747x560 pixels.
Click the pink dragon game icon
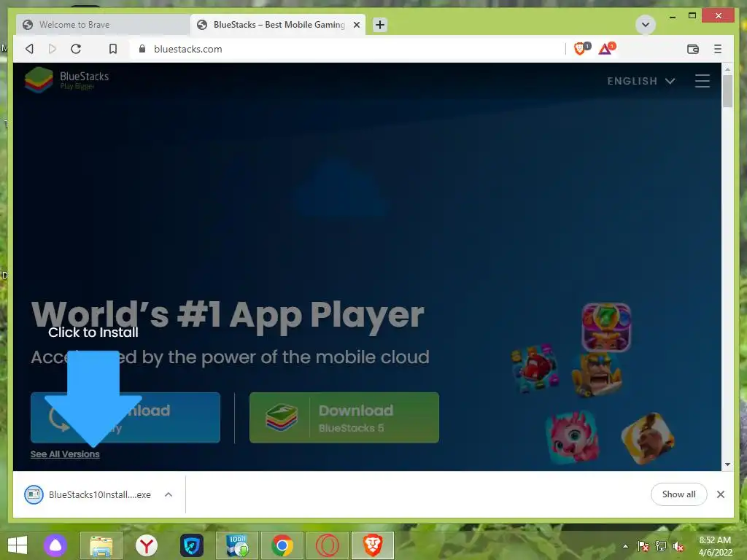coord(572,437)
